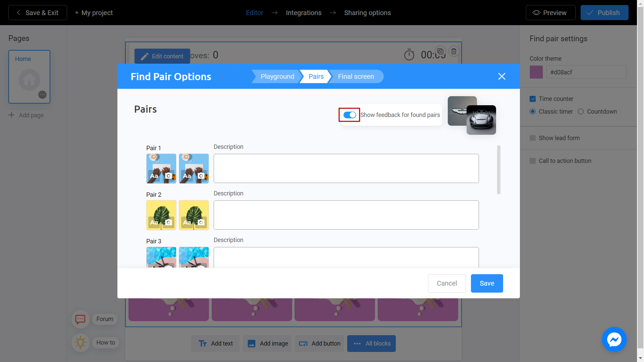Click the text label icon on Pair 1 left image

pos(154,176)
